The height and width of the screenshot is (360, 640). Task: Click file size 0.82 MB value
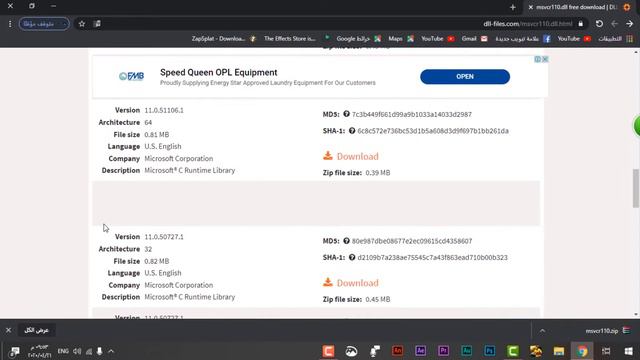pos(157,261)
